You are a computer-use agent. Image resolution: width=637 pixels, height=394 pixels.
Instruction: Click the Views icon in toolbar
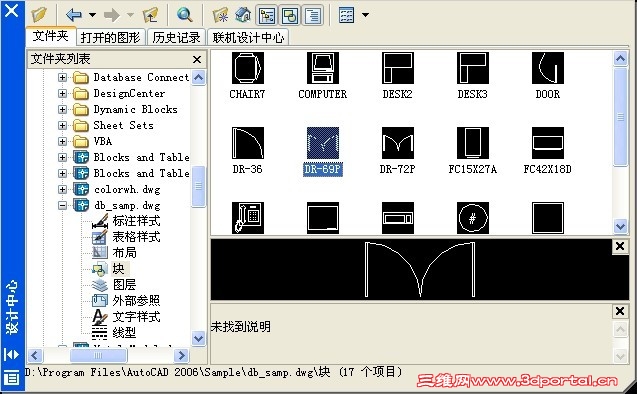347,15
